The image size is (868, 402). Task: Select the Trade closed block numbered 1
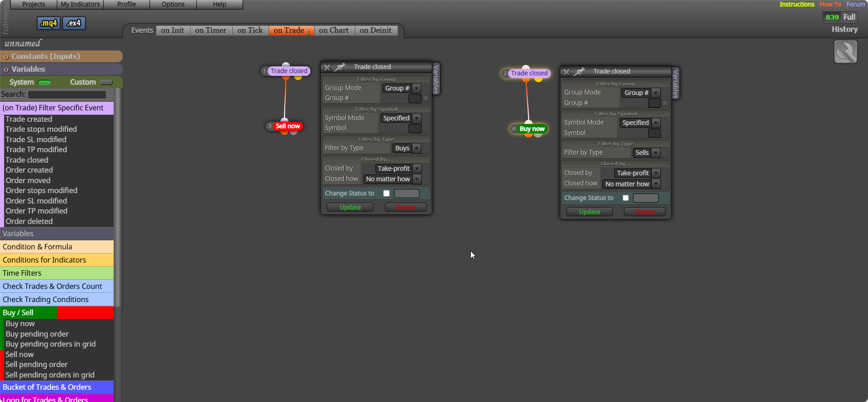point(289,71)
